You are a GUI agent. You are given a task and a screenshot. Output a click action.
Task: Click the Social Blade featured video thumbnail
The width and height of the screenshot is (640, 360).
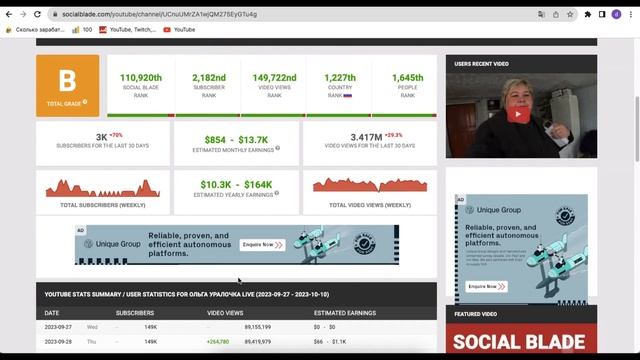point(521,338)
